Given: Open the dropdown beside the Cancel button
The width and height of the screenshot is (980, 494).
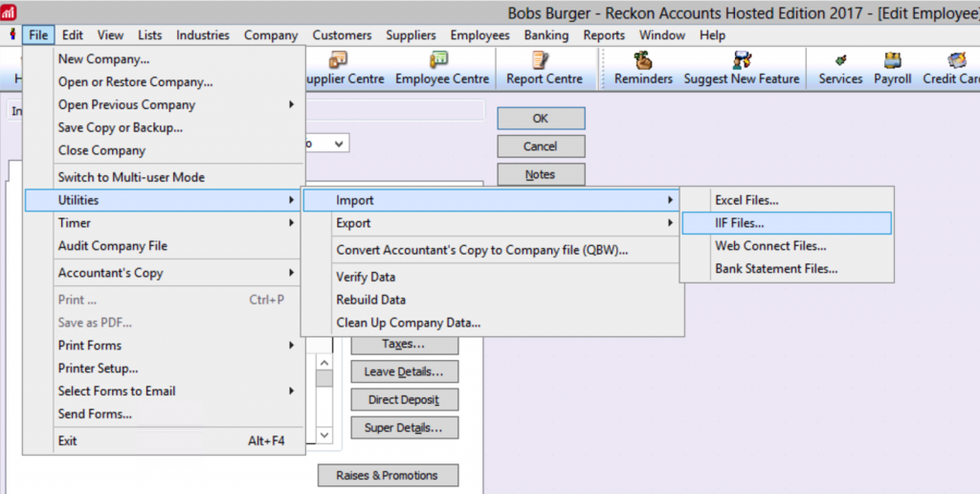Looking at the screenshot, I should (339, 144).
